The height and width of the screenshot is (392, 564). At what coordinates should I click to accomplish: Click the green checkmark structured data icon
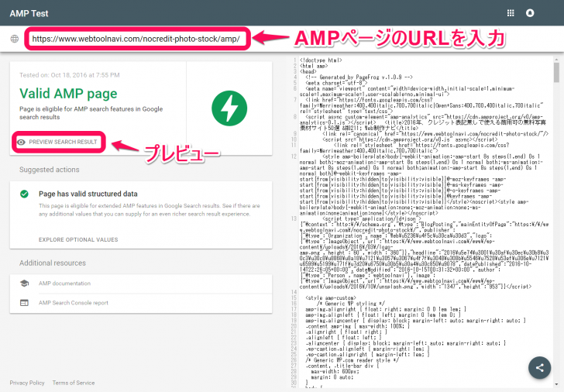point(24,194)
